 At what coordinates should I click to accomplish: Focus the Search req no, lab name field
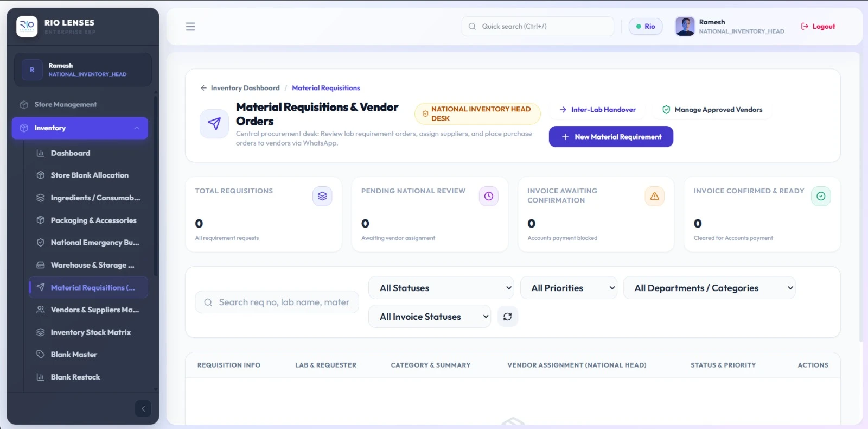point(277,302)
